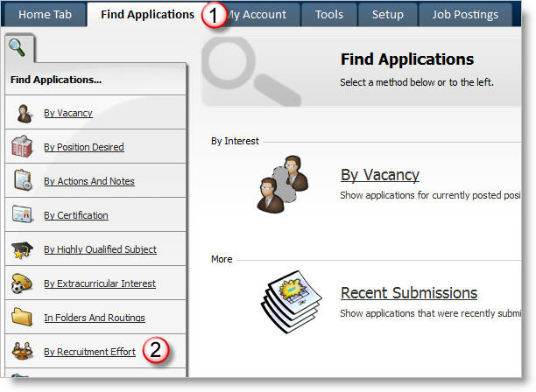The height and width of the screenshot is (392, 536).
Task: Select the By Certification link
Action: 76,215
